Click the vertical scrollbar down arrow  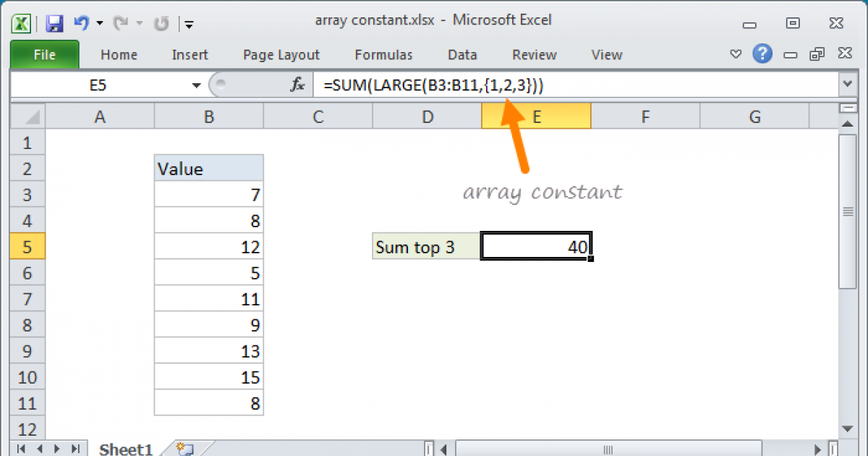pyautogui.click(x=846, y=428)
